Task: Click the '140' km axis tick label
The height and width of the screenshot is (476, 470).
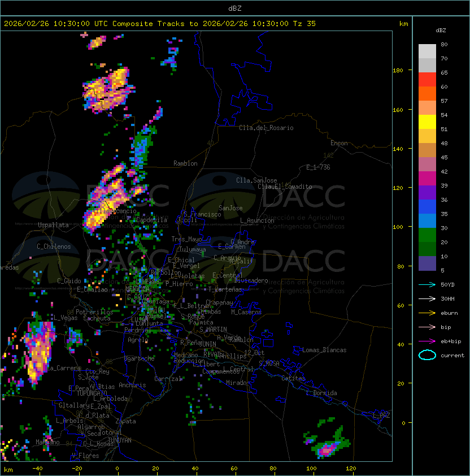Action: pos(398,149)
